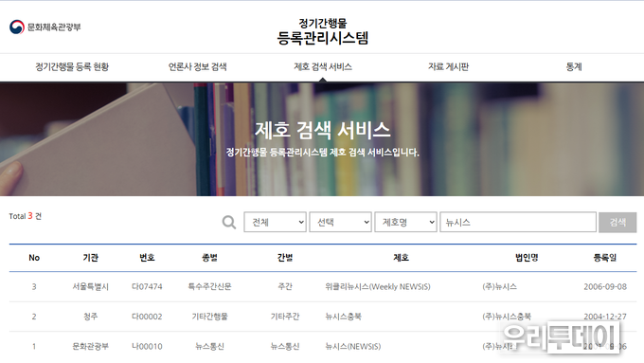Expand the 선택 dropdown

pos(340,222)
